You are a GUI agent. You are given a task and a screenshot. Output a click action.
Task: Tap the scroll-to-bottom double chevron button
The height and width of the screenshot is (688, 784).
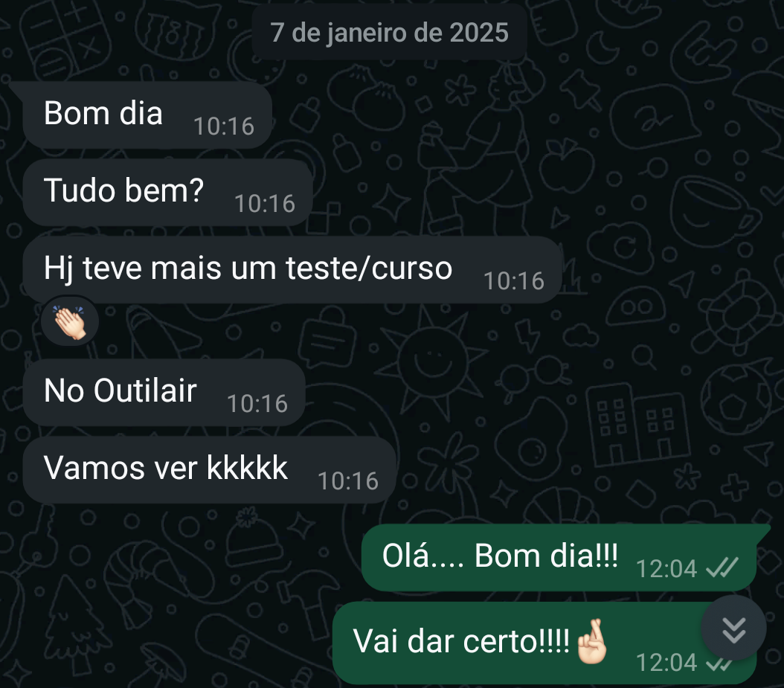pos(733,628)
